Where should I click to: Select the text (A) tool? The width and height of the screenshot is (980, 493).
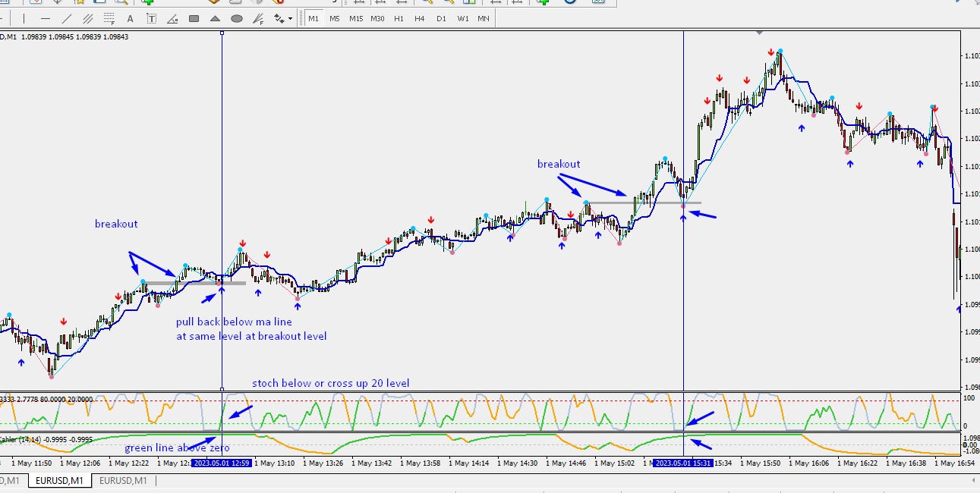click(131, 18)
